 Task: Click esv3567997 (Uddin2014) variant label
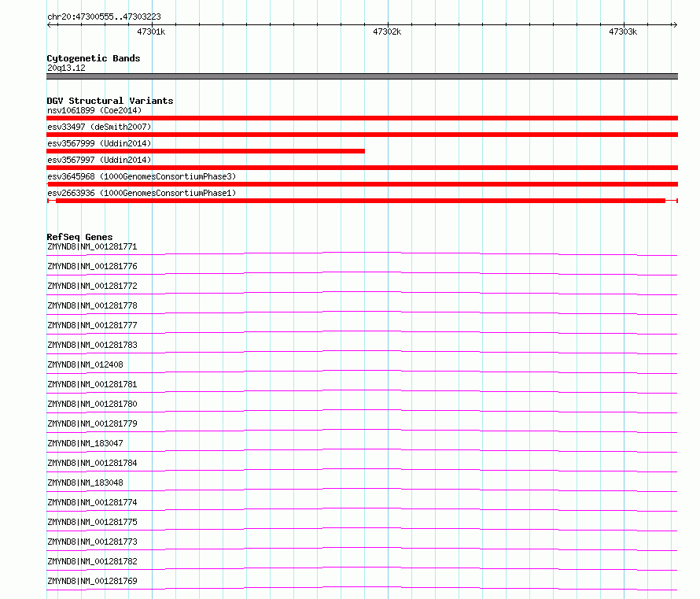(x=99, y=160)
